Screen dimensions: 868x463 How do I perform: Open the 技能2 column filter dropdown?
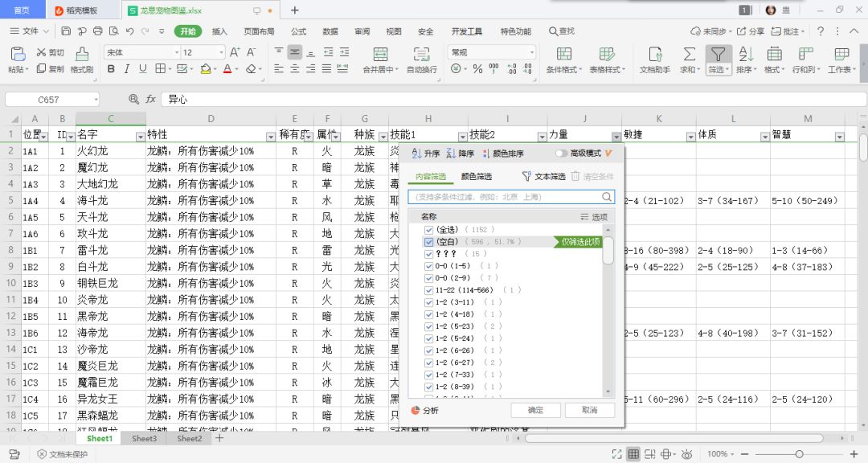tap(542, 136)
